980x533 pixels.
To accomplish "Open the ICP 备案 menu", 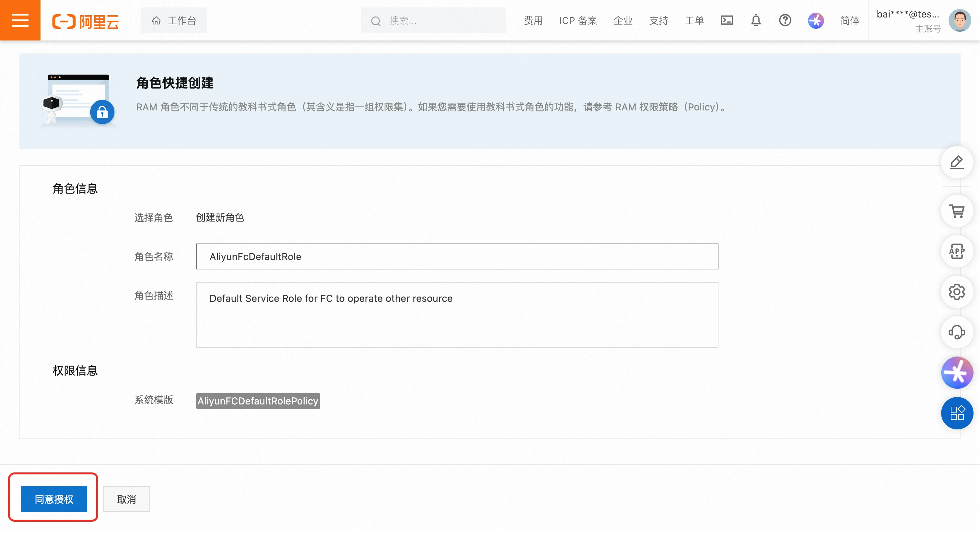I will (578, 20).
